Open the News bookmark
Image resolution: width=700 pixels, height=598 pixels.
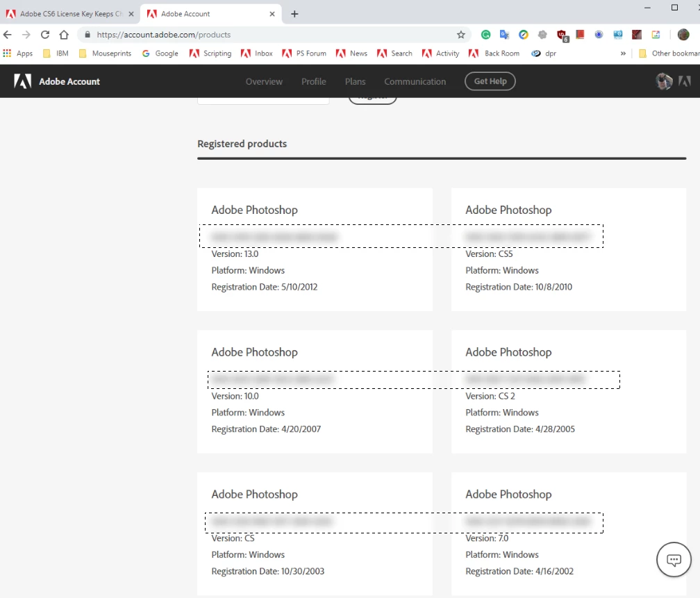click(351, 53)
